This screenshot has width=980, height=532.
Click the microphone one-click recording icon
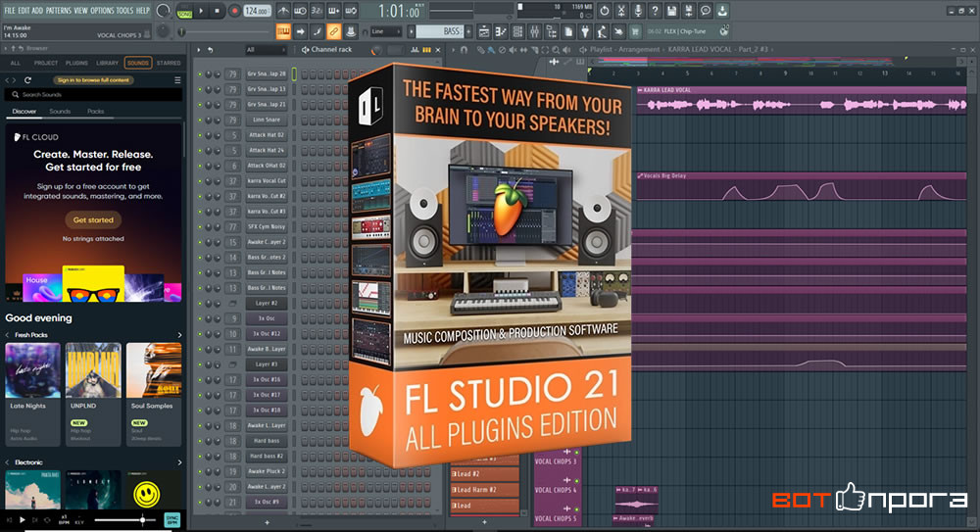[x=638, y=11]
